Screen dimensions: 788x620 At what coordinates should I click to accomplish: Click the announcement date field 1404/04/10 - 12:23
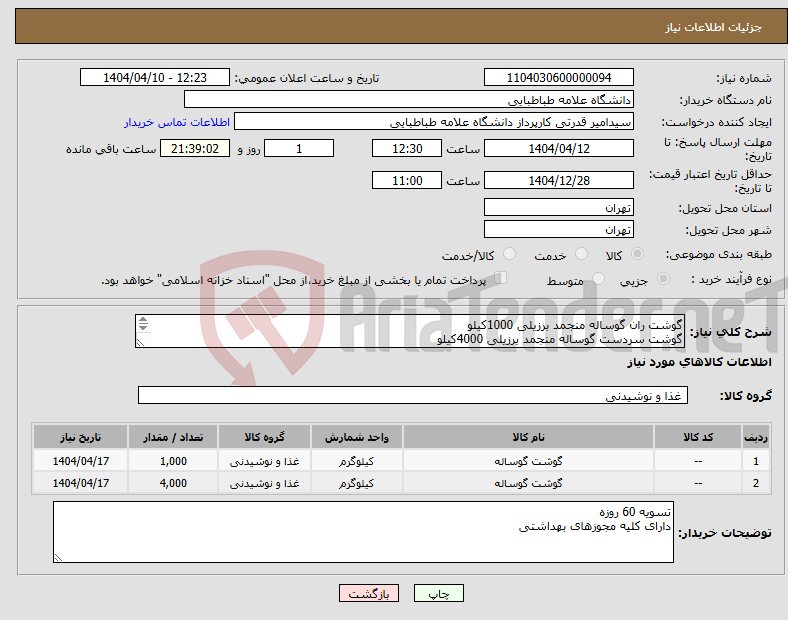(x=155, y=78)
